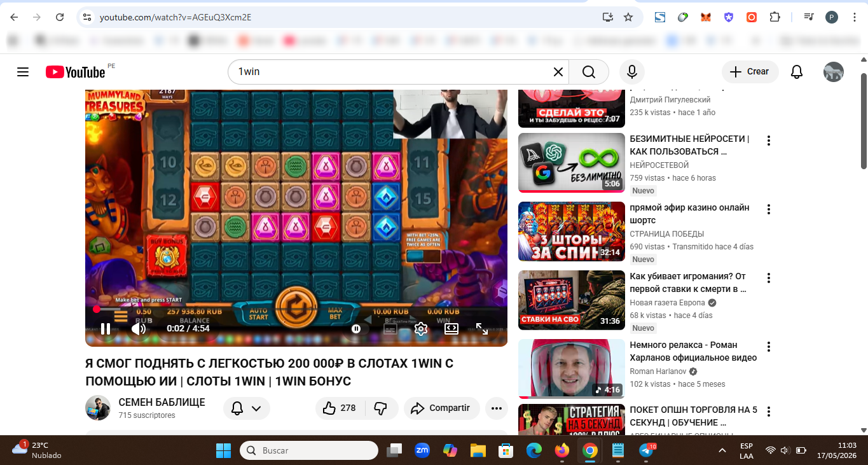
Task: Open Chrome media controls button
Action: 809,17
